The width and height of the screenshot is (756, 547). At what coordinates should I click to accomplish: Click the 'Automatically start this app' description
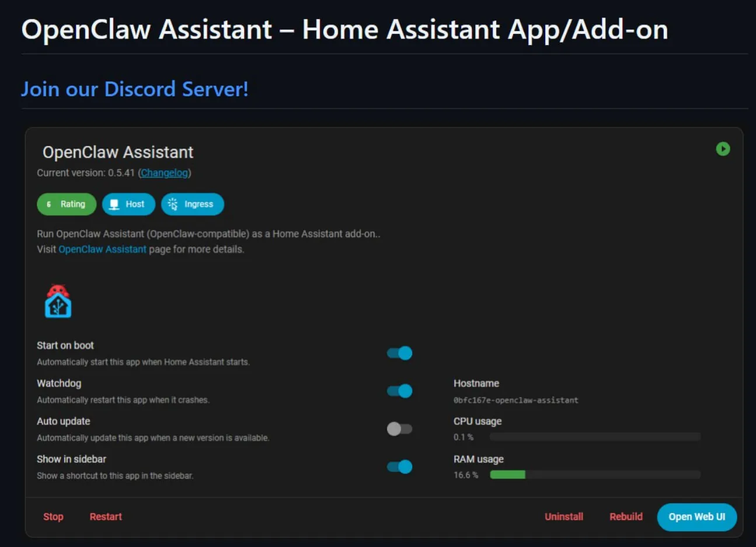(x=143, y=362)
